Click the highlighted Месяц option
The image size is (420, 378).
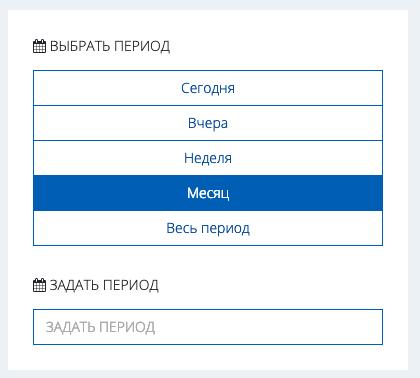pos(208,193)
